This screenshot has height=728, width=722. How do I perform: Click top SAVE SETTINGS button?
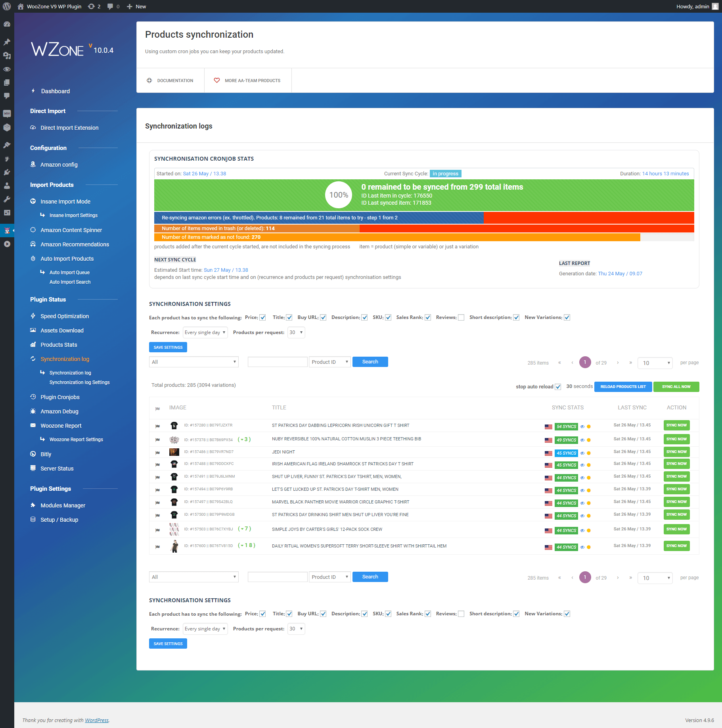(168, 347)
